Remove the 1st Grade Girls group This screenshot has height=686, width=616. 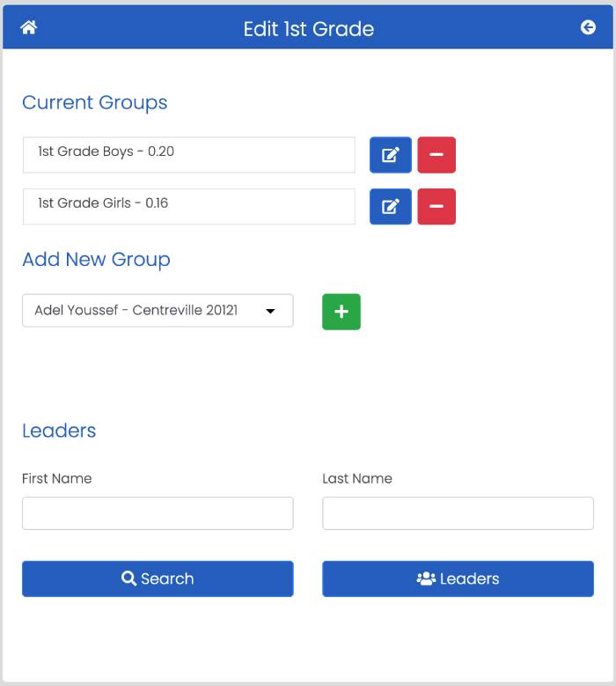click(x=436, y=206)
